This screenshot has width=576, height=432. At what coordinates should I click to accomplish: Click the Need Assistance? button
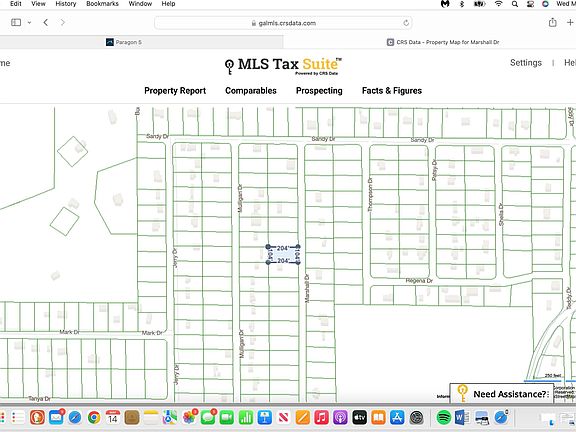(x=502, y=394)
